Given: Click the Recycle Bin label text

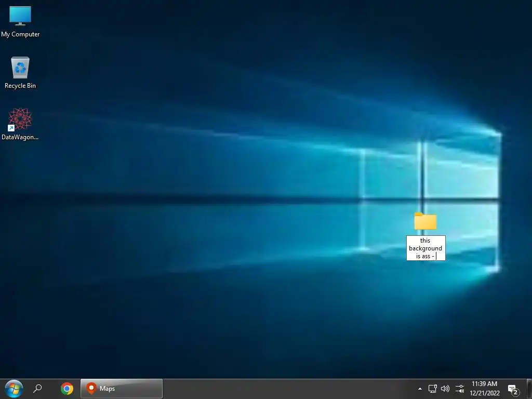Looking at the screenshot, I should coord(20,86).
